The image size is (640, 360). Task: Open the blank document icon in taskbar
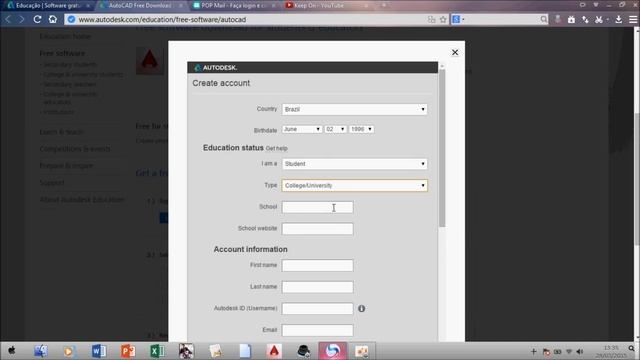click(x=245, y=351)
